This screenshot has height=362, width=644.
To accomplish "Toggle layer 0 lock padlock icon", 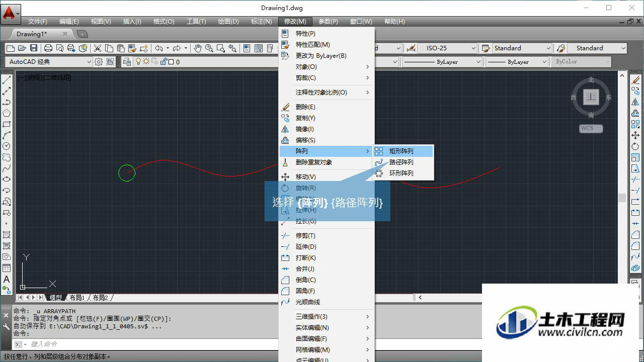I will pyautogui.click(x=163, y=62).
